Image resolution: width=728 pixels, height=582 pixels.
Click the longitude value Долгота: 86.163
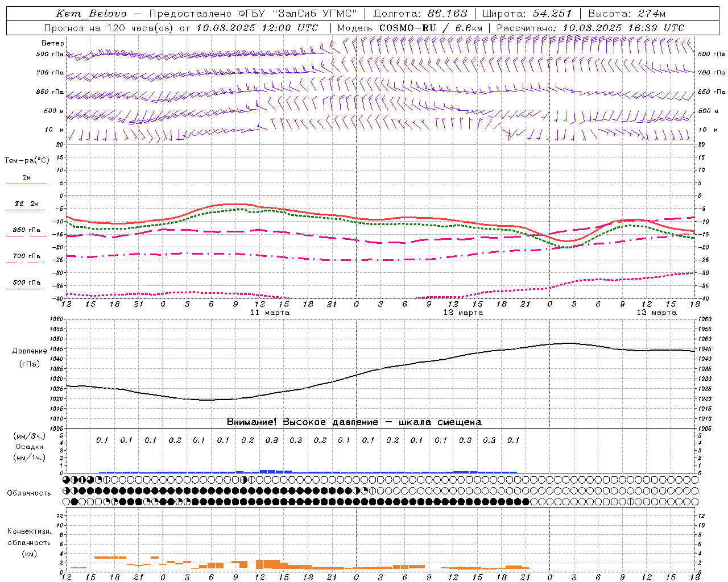420,14
